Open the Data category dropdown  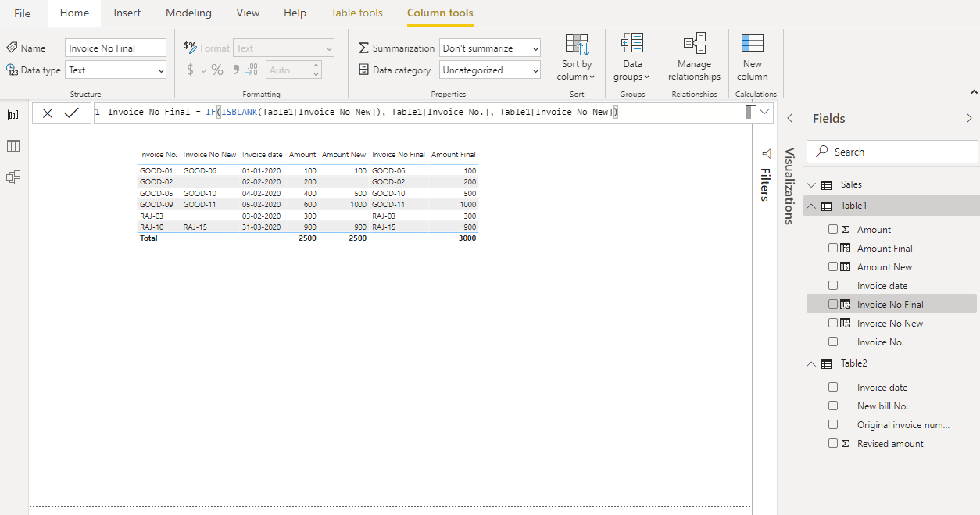point(490,70)
